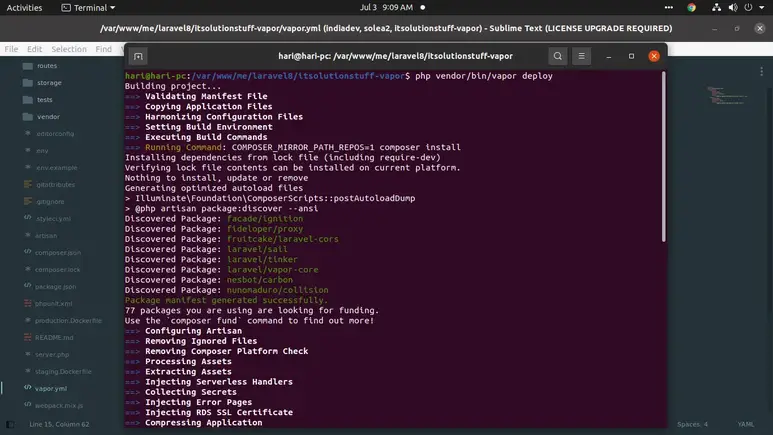Click the vapor.yml file type icon
773x435 pixels.
[28, 388]
